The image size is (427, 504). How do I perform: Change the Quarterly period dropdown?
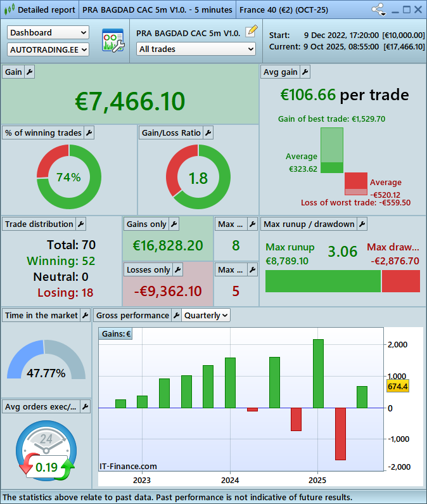coord(206,315)
